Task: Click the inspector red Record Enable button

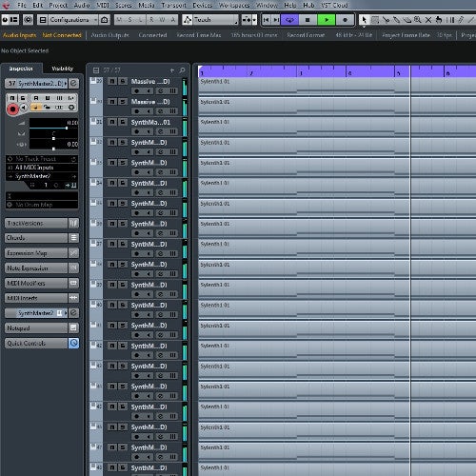Action: [x=12, y=109]
